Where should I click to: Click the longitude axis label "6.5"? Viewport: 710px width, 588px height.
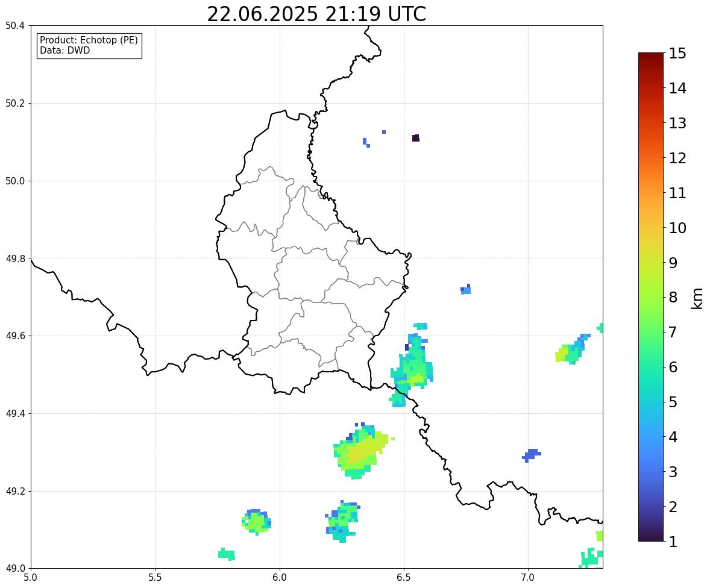point(404,578)
